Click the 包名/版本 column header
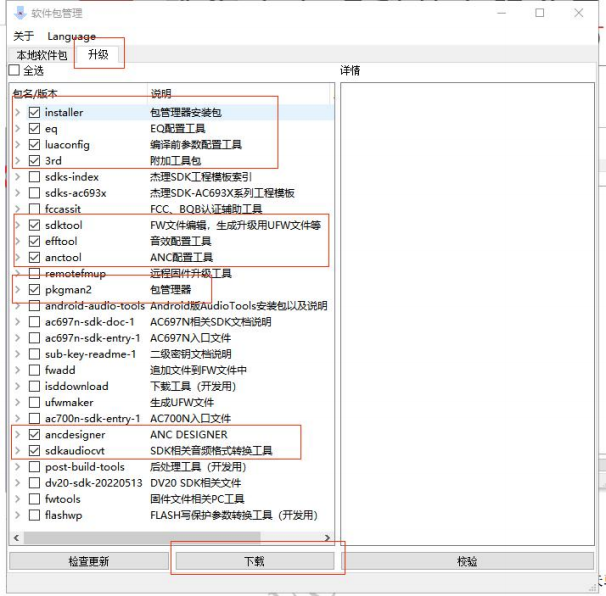This screenshot has width=606, height=596. pyautogui.click(x=79, y=94)
